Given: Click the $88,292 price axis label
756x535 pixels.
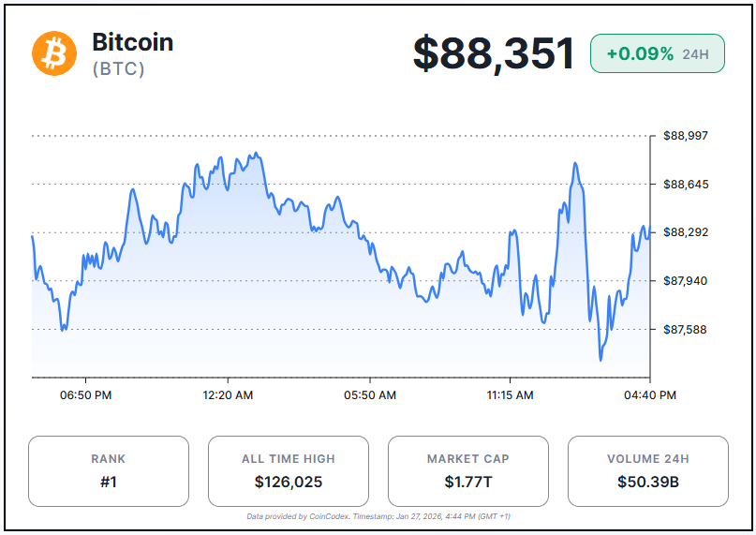Looking at the screenshot, I should [x=686, y=232].
